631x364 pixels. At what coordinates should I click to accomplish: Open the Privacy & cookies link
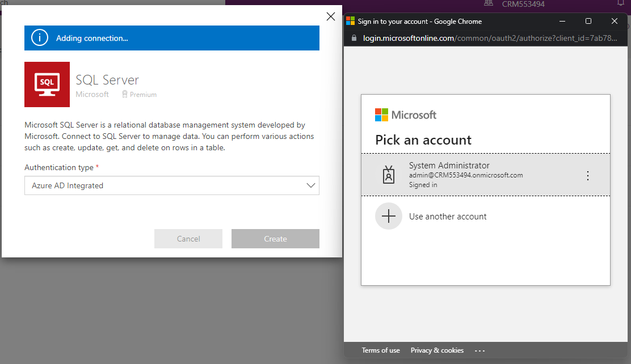click(x=437, y=350)
